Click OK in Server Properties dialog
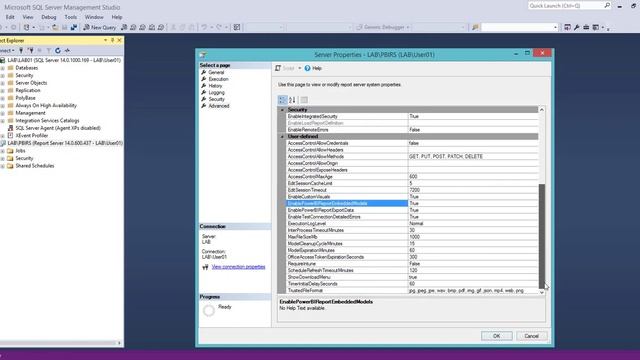The height and width of the screenshot is (360, 640). 496,336
